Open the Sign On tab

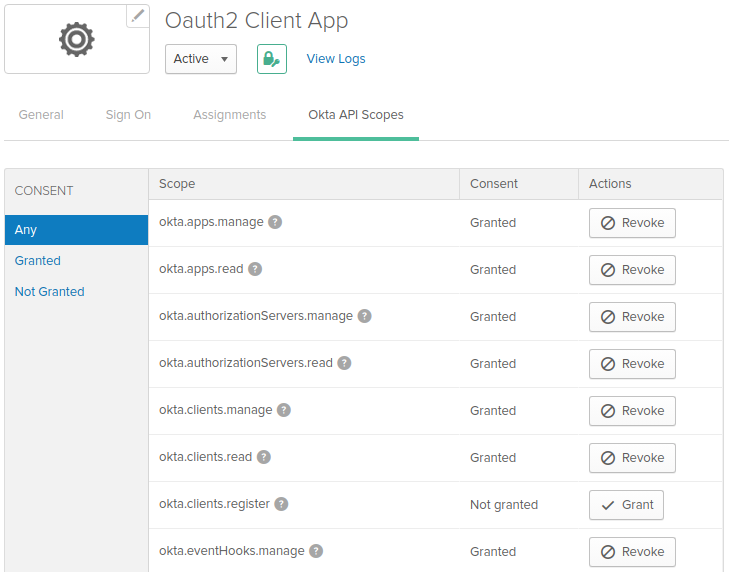128,115
